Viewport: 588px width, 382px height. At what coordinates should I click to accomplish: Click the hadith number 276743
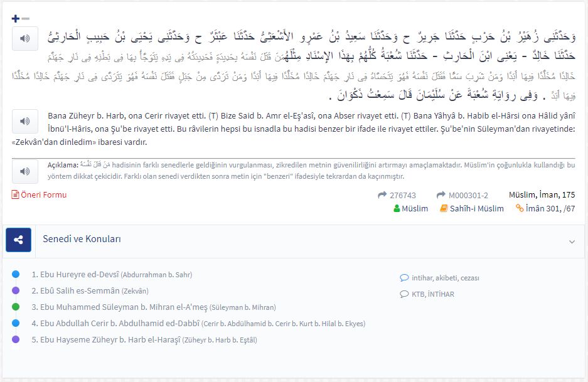403,195
